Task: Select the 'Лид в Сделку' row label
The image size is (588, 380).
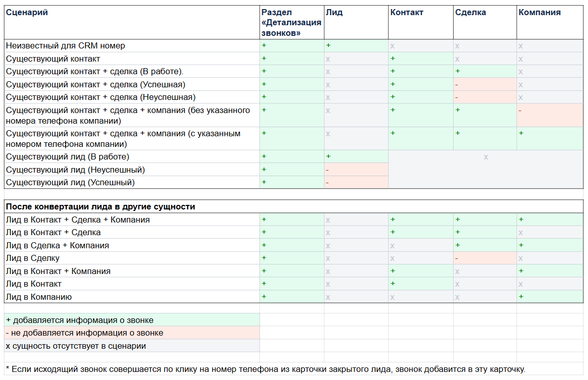Action: (x=33, y=258)
